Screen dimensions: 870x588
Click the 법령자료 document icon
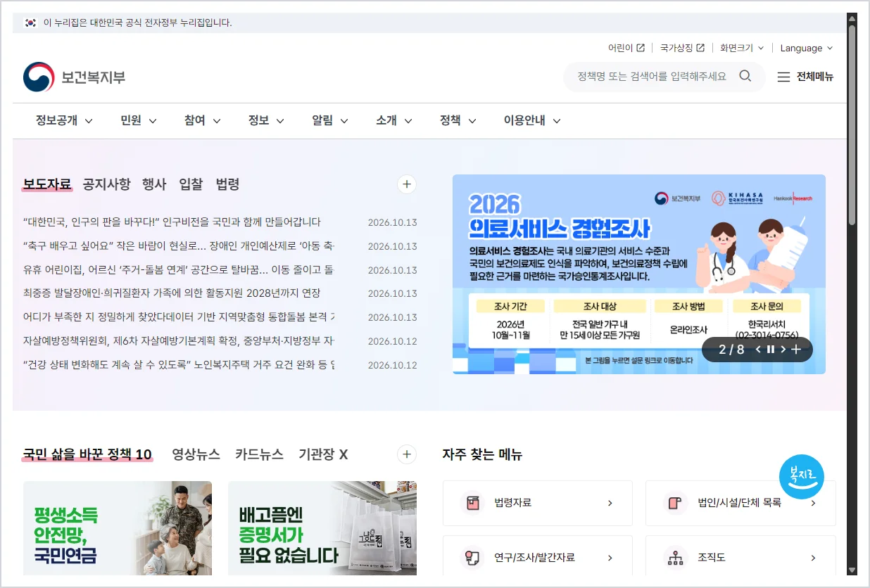click(472, 503)
